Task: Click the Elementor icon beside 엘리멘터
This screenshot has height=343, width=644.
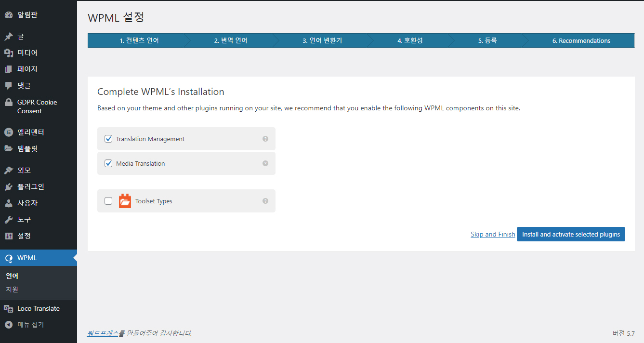Action: (x=8, y=132)
